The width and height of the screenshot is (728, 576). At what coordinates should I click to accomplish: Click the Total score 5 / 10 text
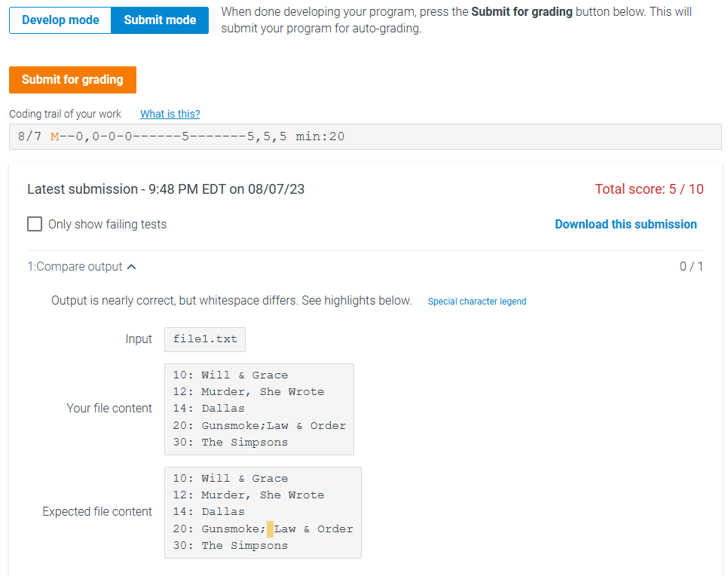point(649,188)
